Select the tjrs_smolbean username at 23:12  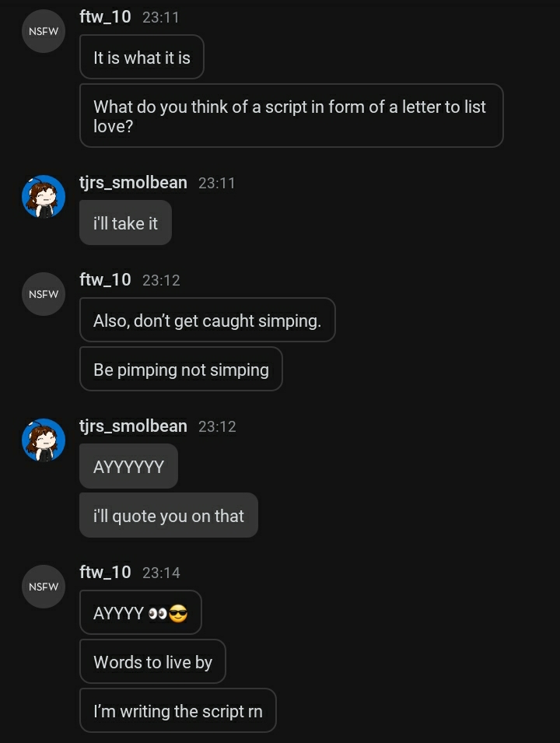tap(133, 426)
